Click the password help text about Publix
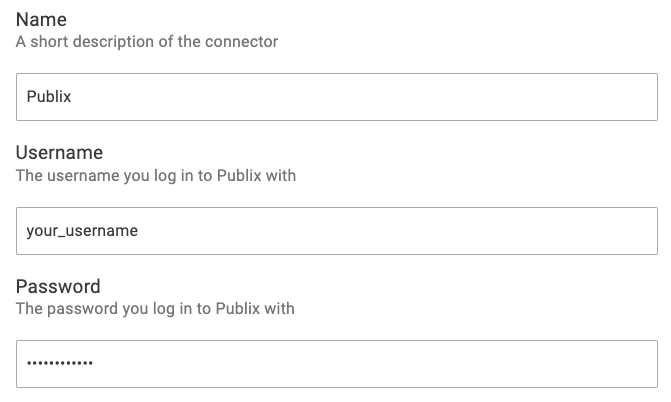This screenshot has height=402, width=671. pos(155,308)
